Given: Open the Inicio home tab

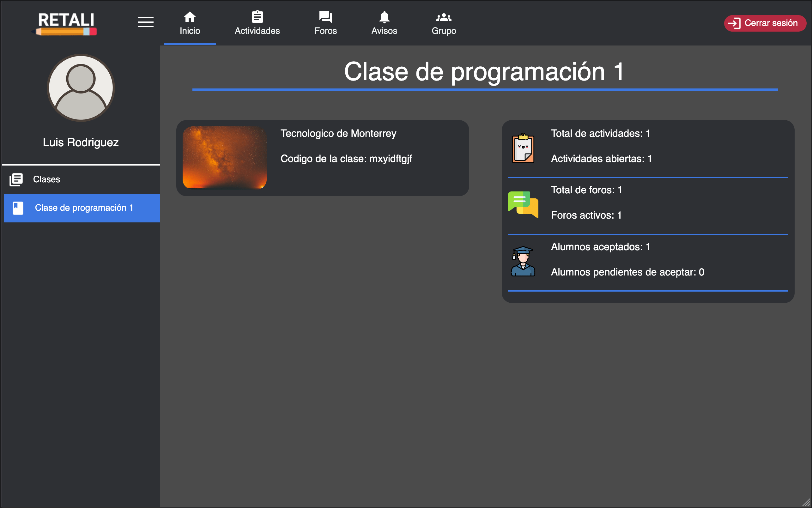Looking at the screenshot, I should click(x=190, y=23).
